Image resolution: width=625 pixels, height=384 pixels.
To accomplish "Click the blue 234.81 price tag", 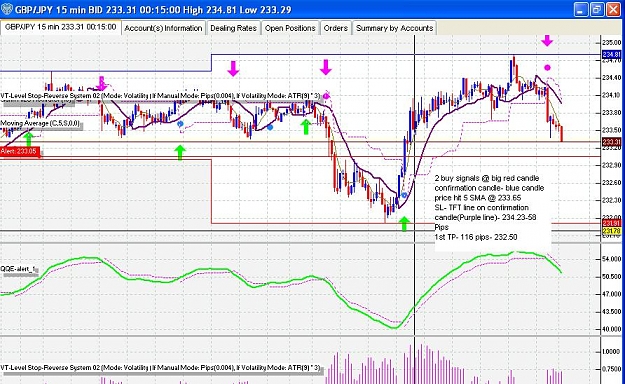I will tap(611, 55).
